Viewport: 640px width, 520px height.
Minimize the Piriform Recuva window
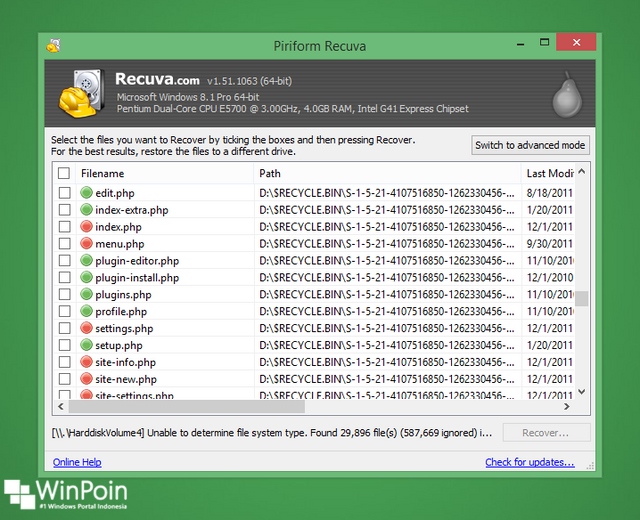[x=520, y=42]
